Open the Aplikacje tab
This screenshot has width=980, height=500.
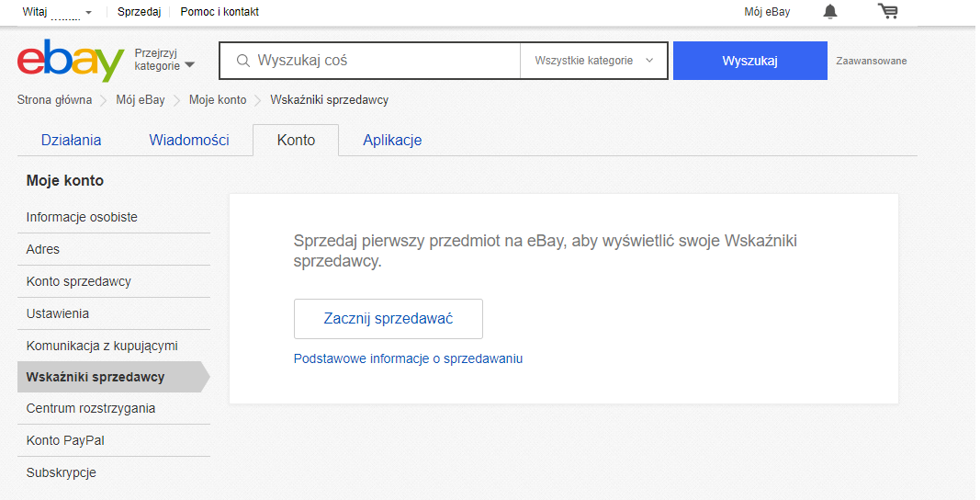(392, 141)
